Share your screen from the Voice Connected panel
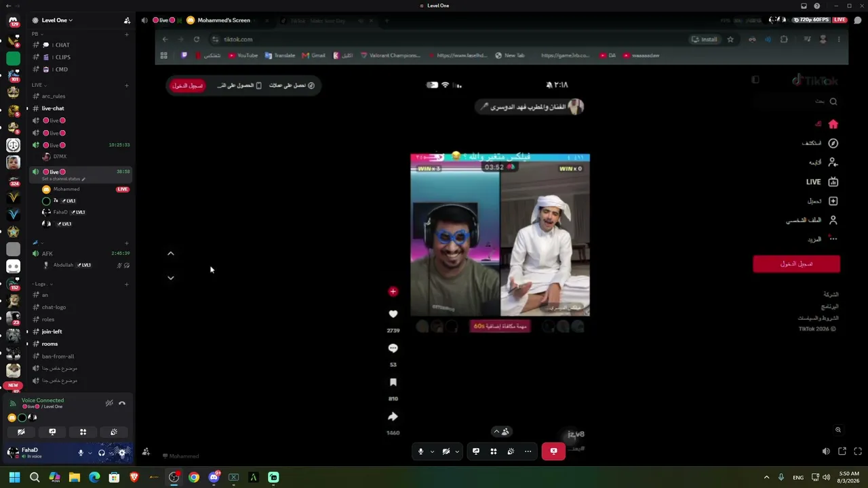The image size is (868, 488). pyautogui.click(x=52, y=432)
